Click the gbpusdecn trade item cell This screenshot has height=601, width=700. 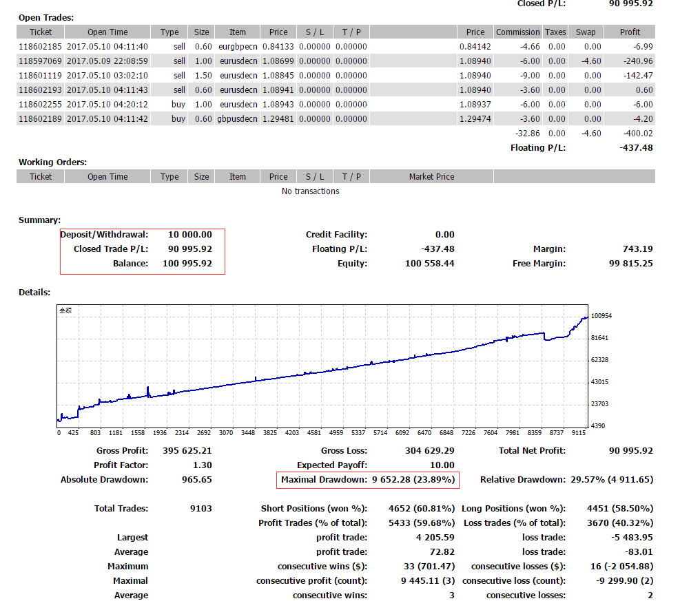(237, 118)
